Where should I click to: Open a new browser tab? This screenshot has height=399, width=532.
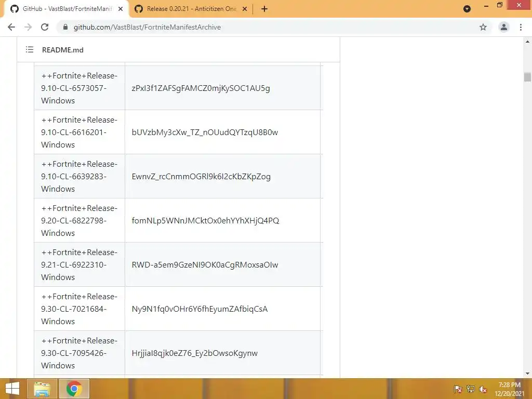tap(264, 9)
